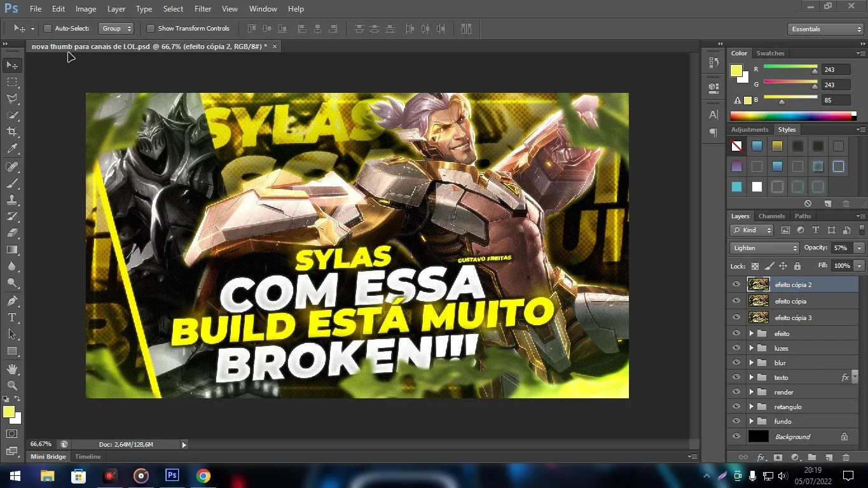This screenshot has height=488, width=868.
Task: Select the Rectangle shape tool
Action: (12, 351)
